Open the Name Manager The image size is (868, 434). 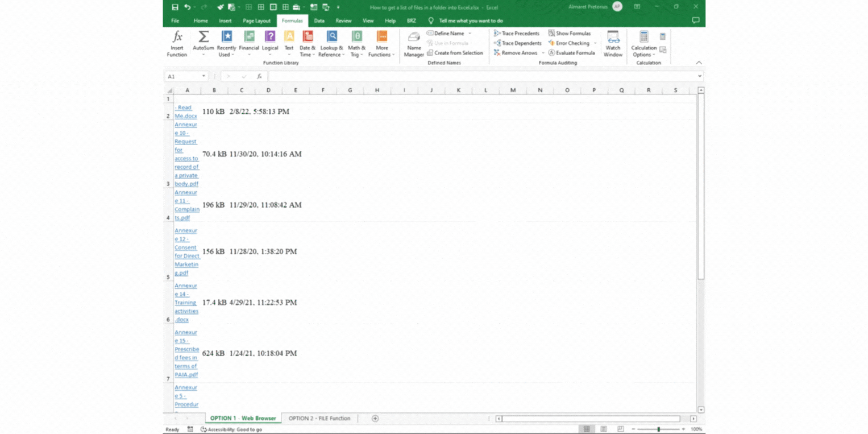pyautogui.click(x=413, y=43)
